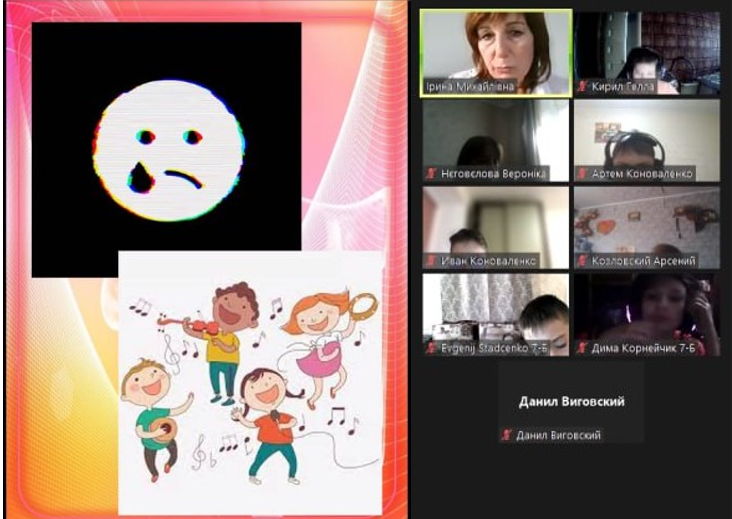This screenshot has width=732, height=519.
Task: Click the Кирил Гелла name label
Action: 623,86
